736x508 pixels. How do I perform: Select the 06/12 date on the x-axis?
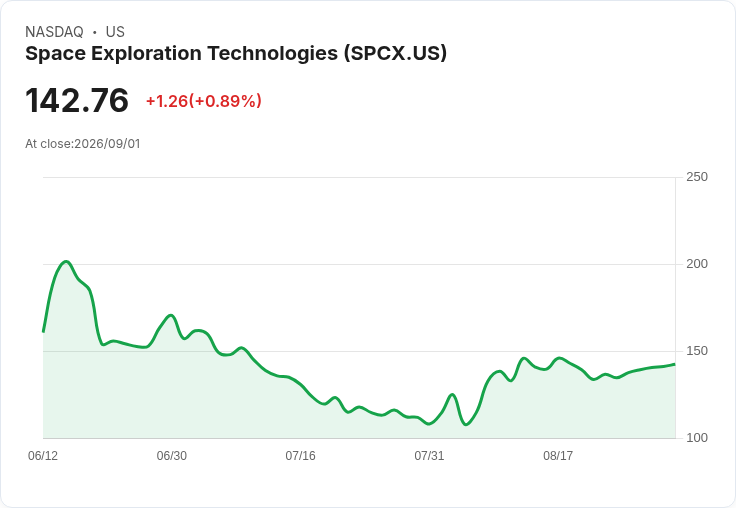[43, 456]
